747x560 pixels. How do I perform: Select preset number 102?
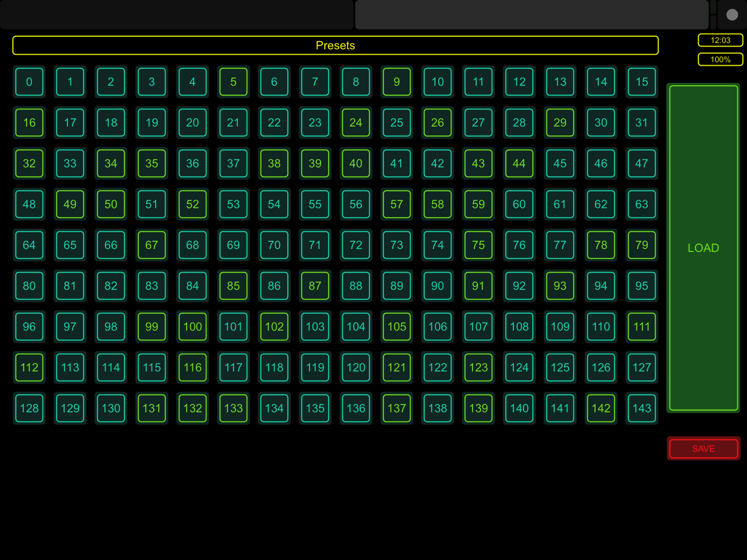click(275, 327)
